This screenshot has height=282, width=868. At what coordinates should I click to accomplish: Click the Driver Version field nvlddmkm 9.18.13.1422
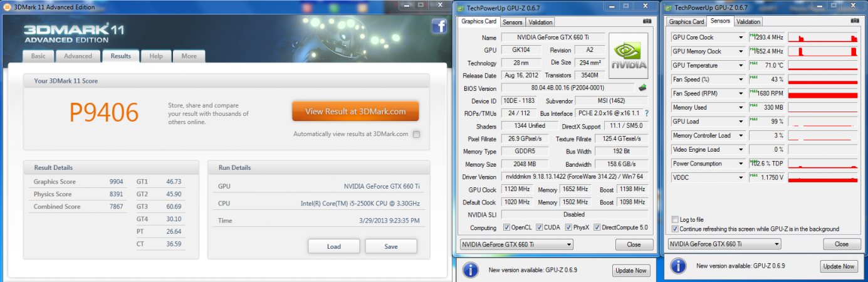coord(575,177)
